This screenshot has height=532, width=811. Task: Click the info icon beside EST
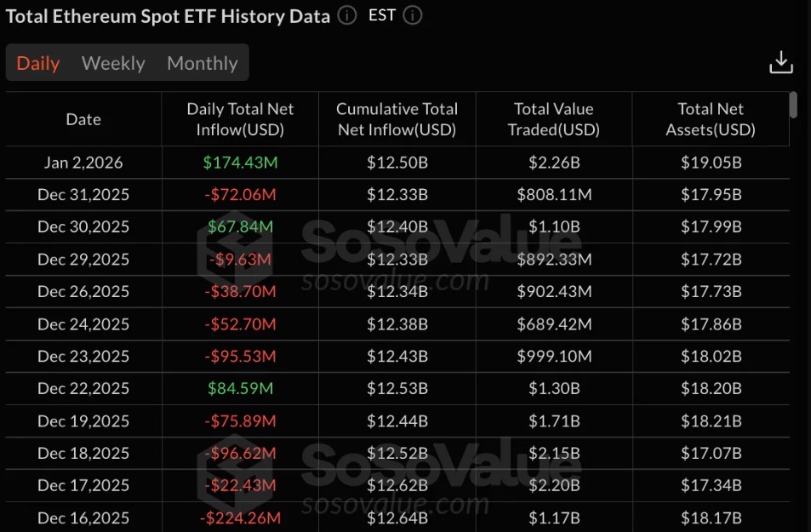point(412,15)
